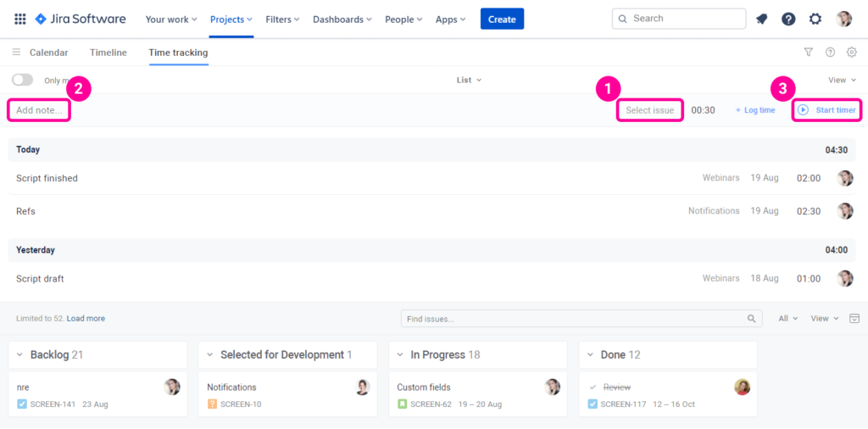Click the task type icon on SCREEN-141
The width and height of the screenshot is (868, 429).
[x=21, y=404]
